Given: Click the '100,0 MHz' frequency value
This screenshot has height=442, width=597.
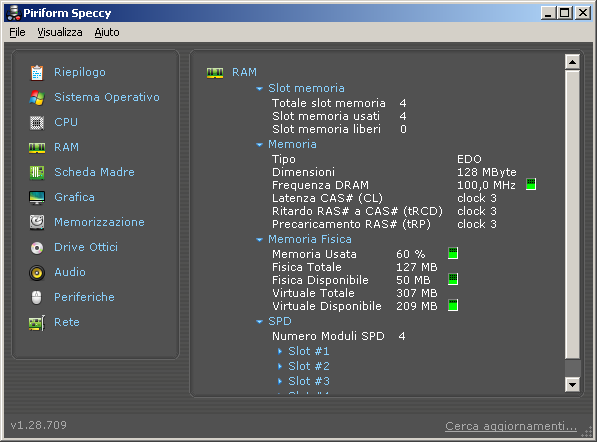Looking at the screenshot, I should tap(487, 185).
